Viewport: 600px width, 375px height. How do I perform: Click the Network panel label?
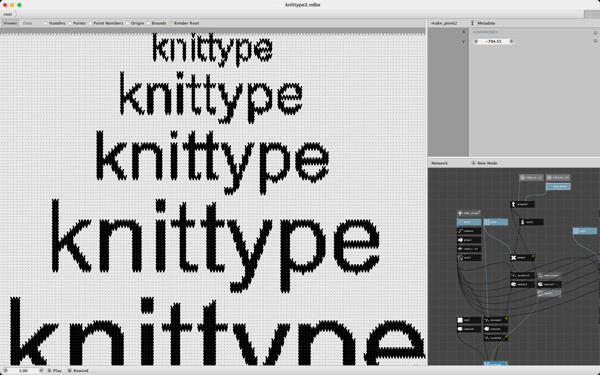pyautogui.click(x=439, y=163)
